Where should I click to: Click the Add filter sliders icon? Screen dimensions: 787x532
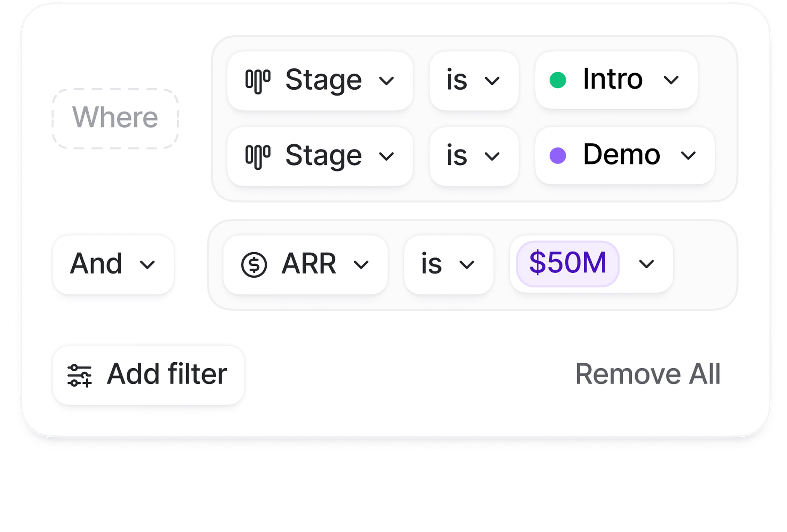(x=80, y=375)
